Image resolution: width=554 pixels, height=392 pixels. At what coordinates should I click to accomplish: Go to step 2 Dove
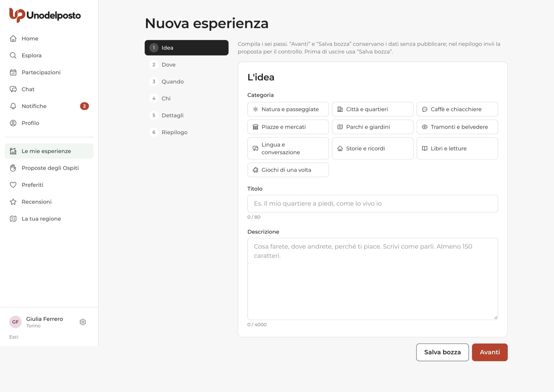187,65
